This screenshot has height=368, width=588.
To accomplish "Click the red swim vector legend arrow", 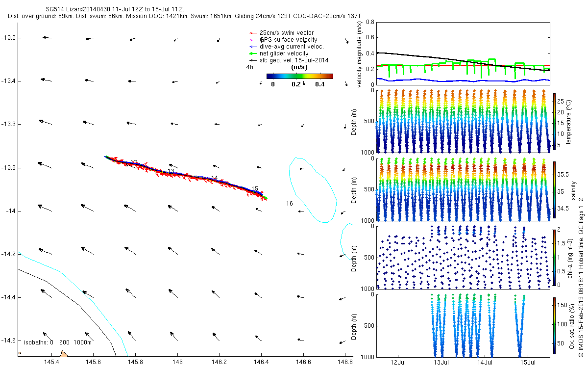I will pyautogui.click(x=253, y=32).
